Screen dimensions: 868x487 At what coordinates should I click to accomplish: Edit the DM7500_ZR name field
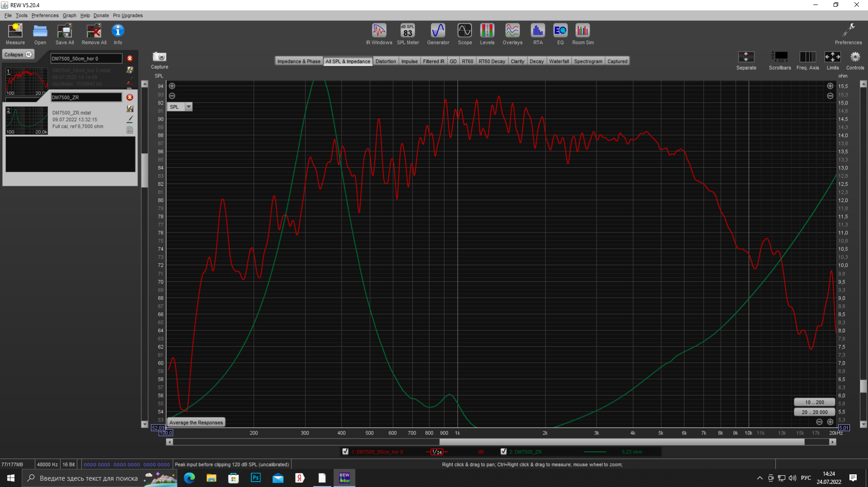[86, 97]
